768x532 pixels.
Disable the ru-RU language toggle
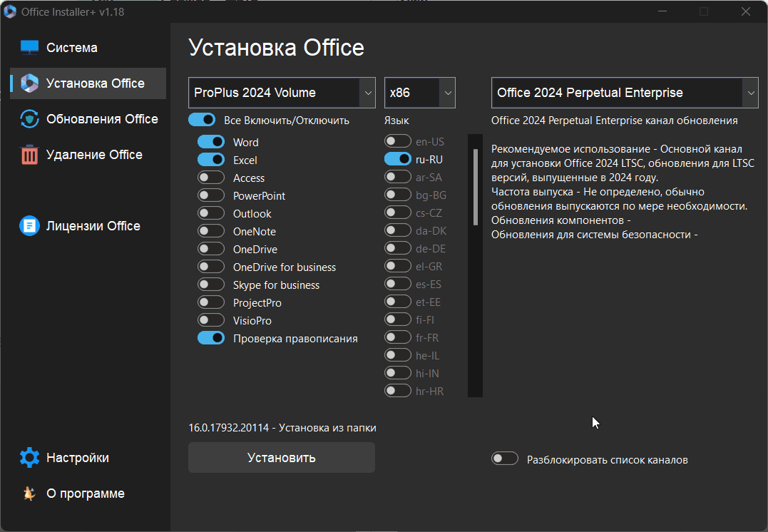[x=398, y=159]
